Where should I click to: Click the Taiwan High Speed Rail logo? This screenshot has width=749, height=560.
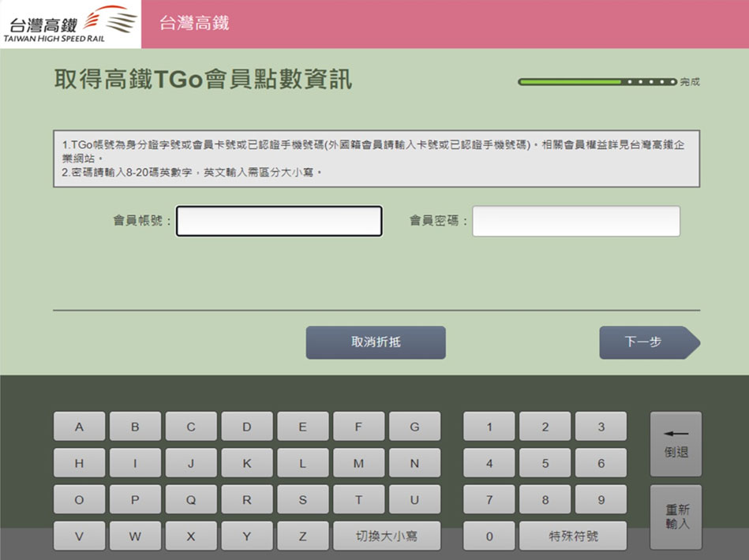(70, 24)
